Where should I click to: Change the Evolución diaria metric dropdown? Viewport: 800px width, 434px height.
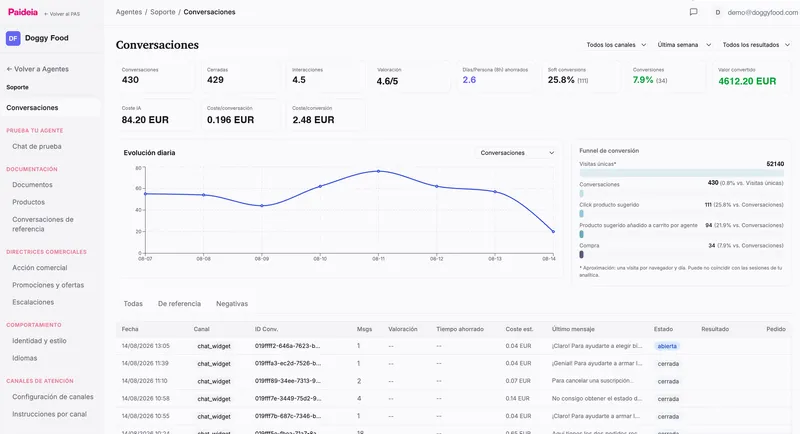[x=516, y=152]
